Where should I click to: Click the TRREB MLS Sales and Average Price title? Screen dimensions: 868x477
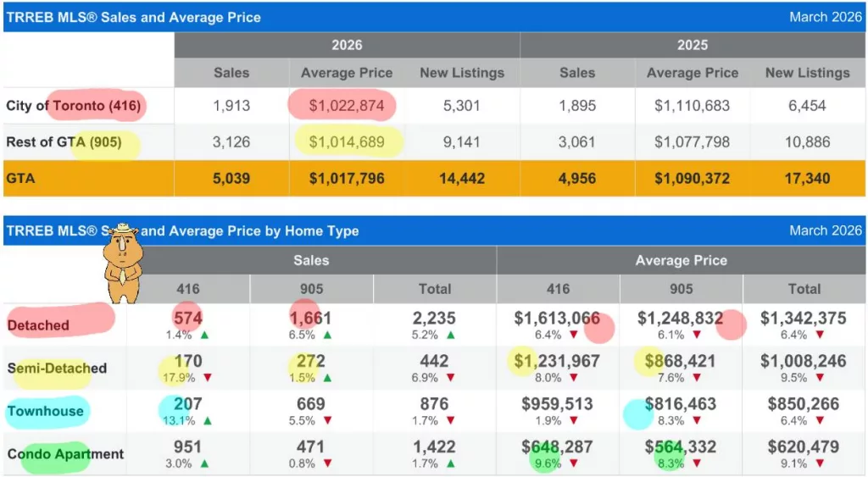[x=134, y=17]
